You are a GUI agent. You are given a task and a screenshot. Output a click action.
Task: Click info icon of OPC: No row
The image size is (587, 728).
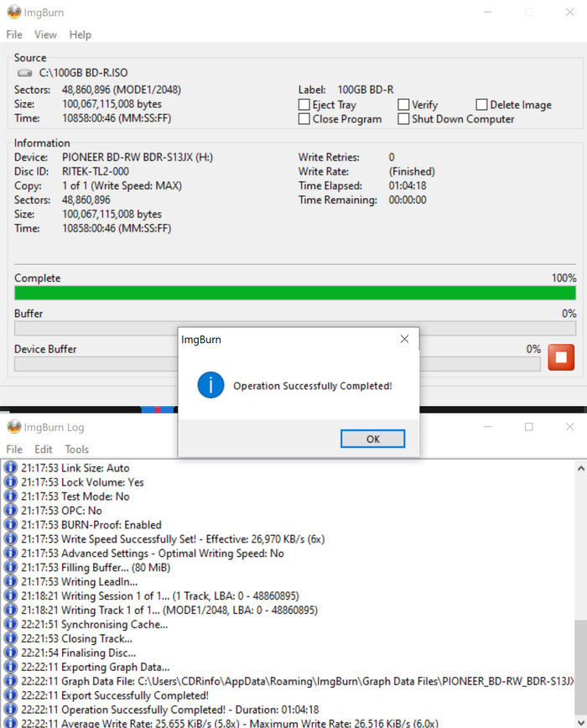coord(10,510)
